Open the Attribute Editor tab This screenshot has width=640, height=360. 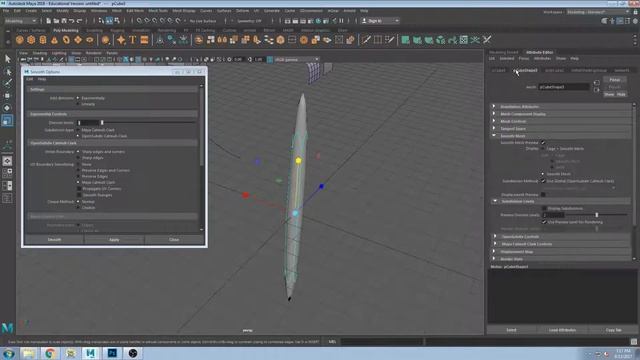click(540, 52)
